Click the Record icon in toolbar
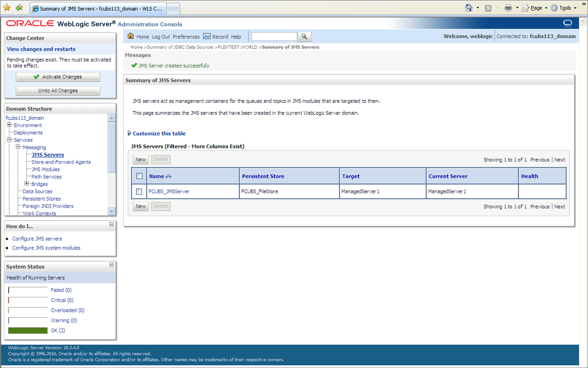Screen dimensions: 588x368 point(207,36)
